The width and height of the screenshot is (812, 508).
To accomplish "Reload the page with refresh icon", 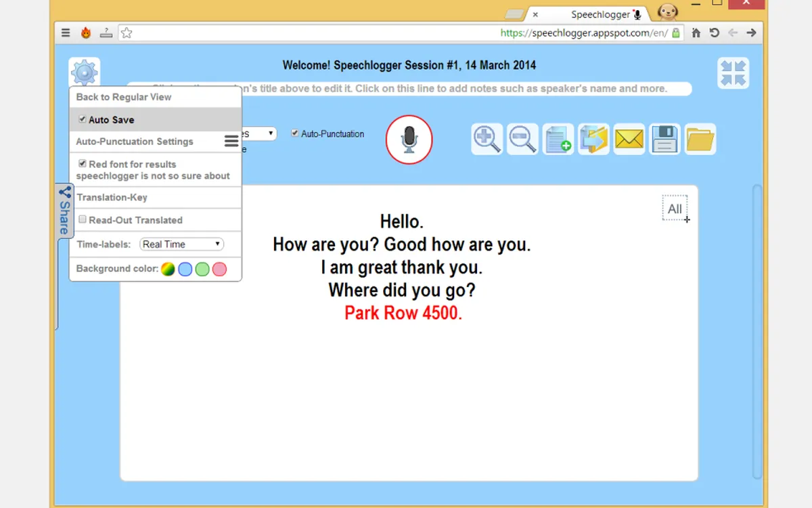I will tap(714, 33).
